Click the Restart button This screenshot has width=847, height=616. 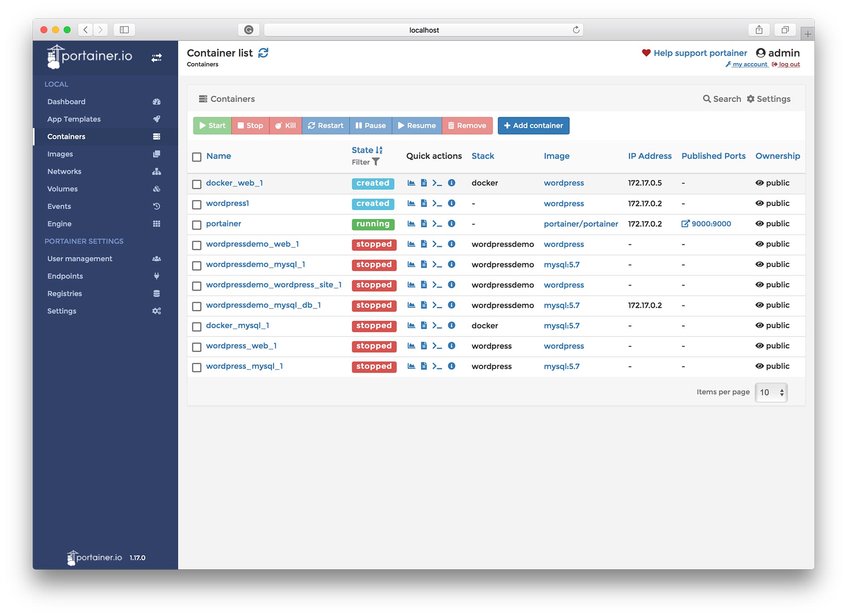click(326, 126)
